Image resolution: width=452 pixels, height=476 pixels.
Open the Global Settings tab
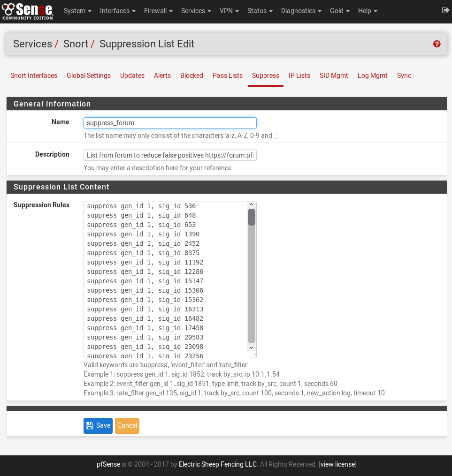coord(89,76)
